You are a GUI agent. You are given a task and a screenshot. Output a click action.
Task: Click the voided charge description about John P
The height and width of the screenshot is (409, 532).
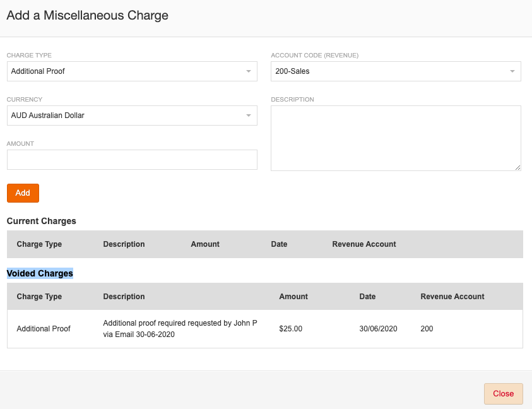click(180, 329)
